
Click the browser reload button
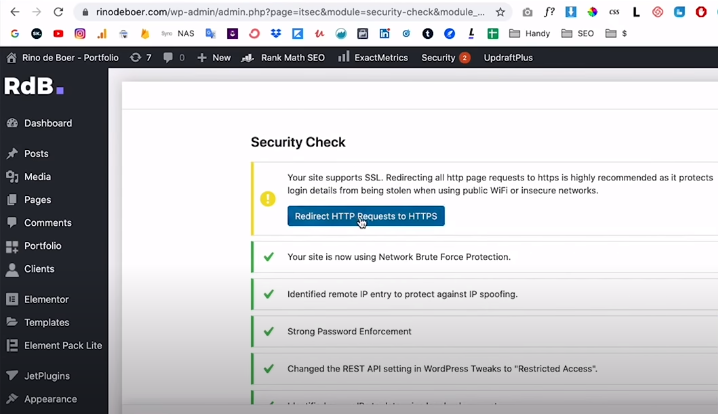tap(58, 12)
